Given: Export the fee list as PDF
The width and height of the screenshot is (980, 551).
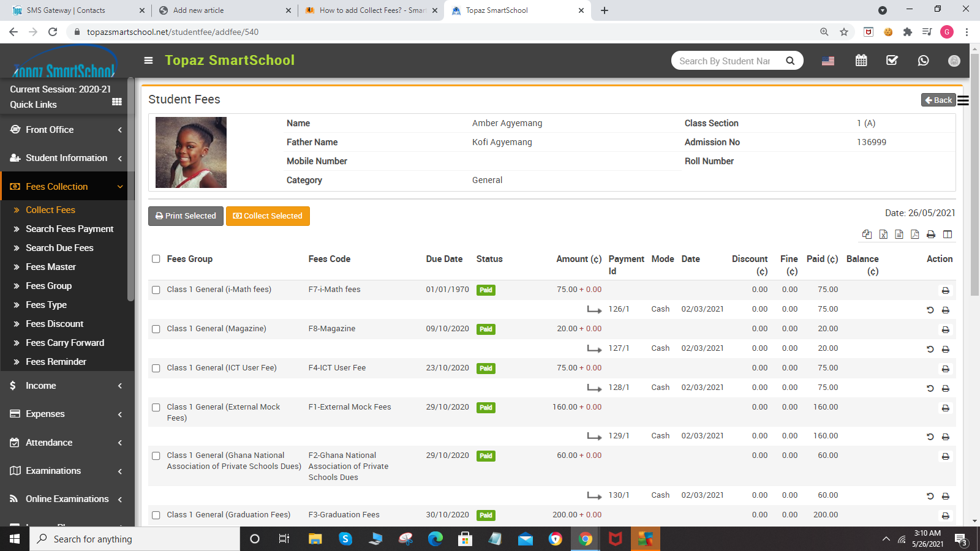Looking at the screenshot, I should pyautogui.click(x=915, y=234).
